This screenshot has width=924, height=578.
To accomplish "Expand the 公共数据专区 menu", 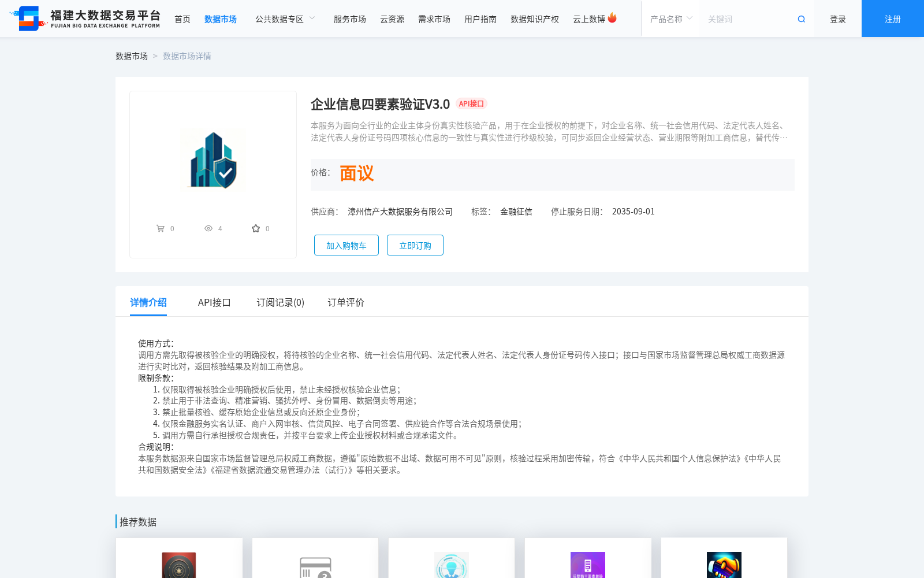I will (285, 19).
